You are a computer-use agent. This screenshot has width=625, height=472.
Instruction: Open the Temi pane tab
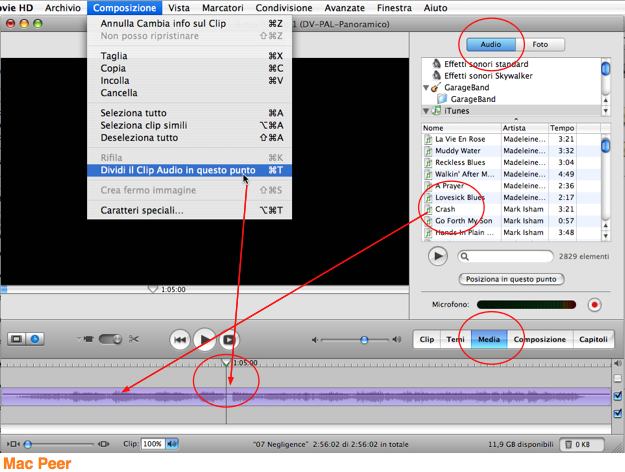pos(456,339)
